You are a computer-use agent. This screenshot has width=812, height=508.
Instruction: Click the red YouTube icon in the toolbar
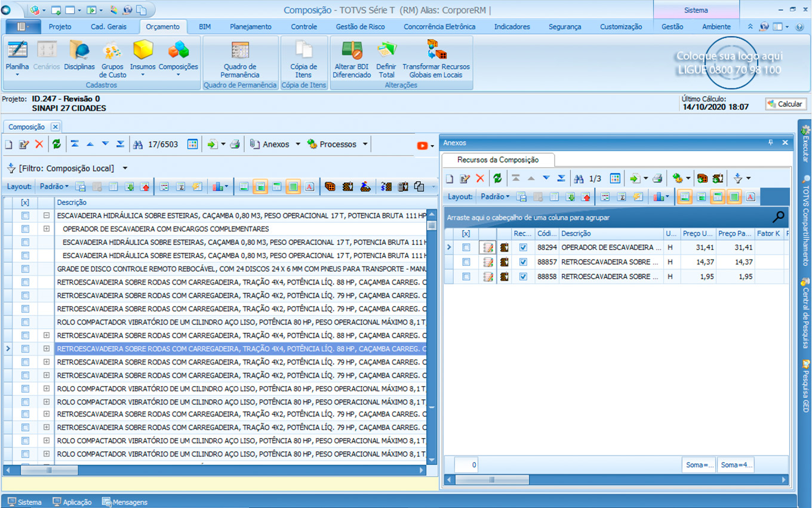(x=423, y=145)
